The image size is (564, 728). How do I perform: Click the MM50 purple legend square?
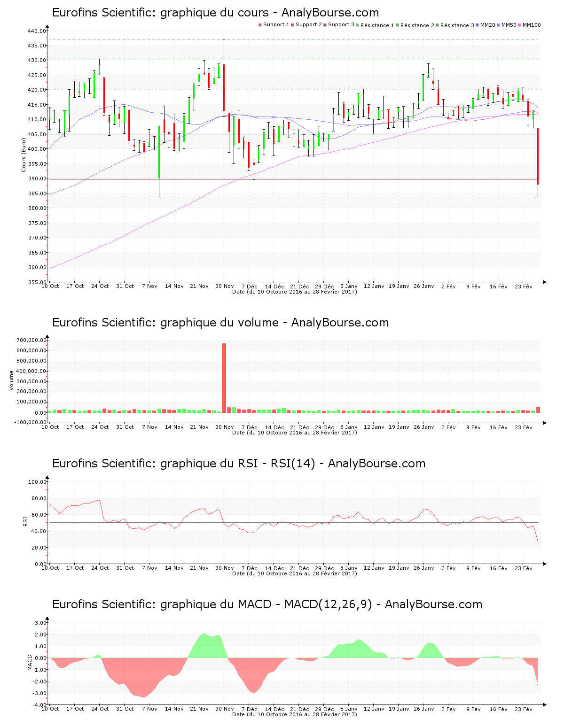pos(499,25)
